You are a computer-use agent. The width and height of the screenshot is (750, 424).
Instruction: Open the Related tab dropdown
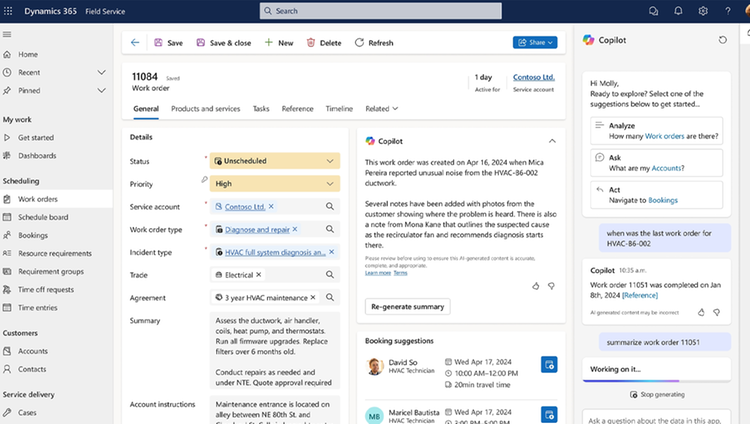point(382,109)
